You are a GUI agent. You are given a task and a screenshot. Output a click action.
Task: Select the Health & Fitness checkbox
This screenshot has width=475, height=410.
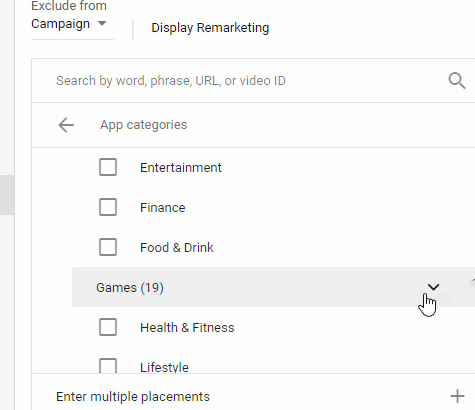108,327
